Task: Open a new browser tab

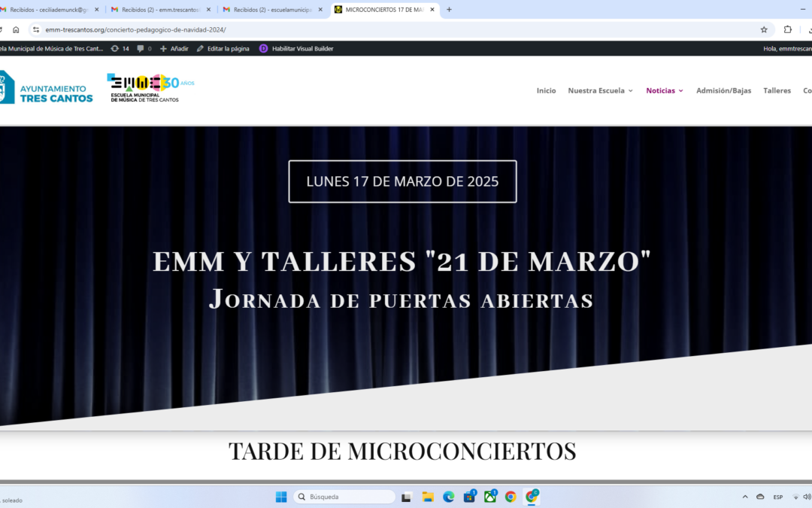Action: pos(450,10)
